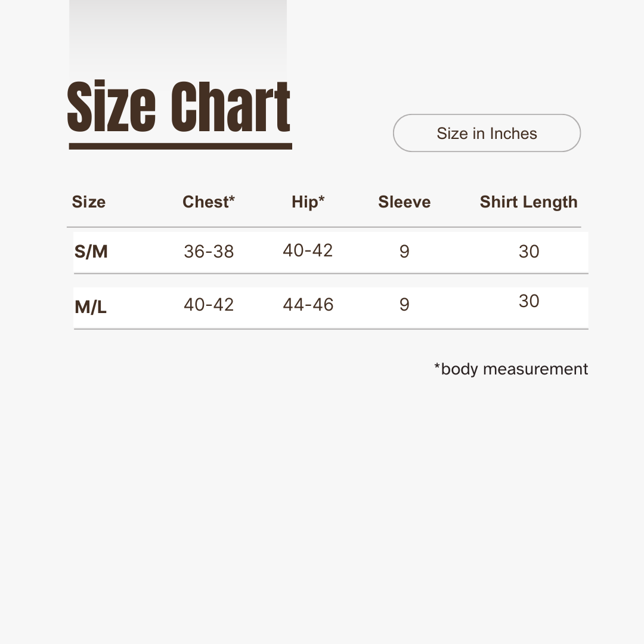Viewport: 644px width, 644px height.
Task: Click the shirt length value for S/M
Action: coord(529,252)
